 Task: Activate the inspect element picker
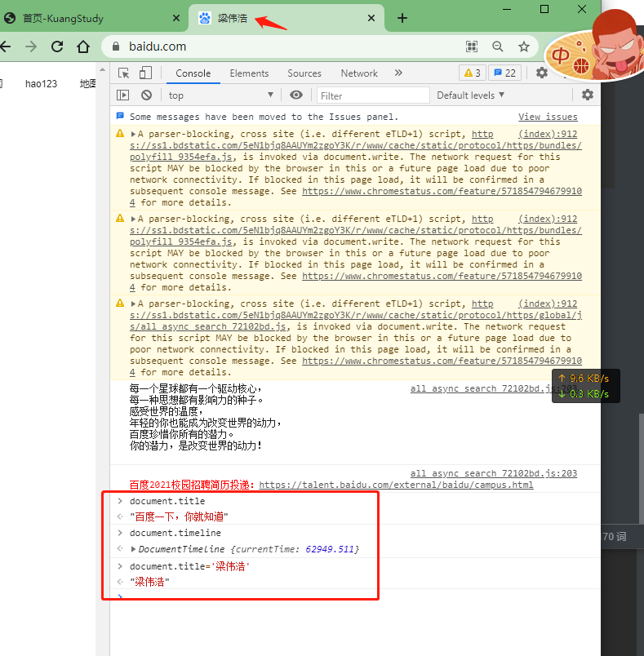124,73
